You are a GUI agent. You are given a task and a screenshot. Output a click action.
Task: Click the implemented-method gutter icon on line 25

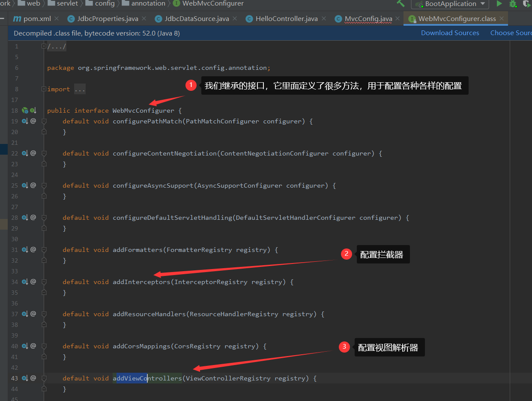(25, 186)
